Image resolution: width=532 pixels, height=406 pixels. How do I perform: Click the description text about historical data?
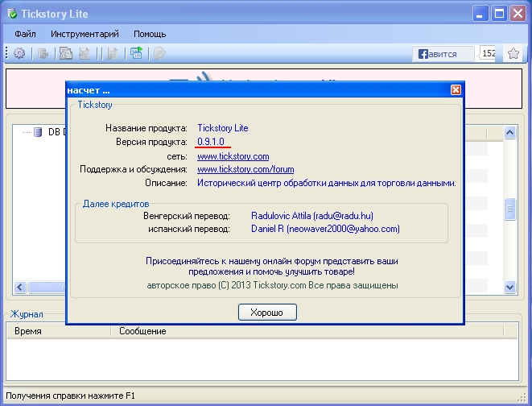(x=327, y=183)
